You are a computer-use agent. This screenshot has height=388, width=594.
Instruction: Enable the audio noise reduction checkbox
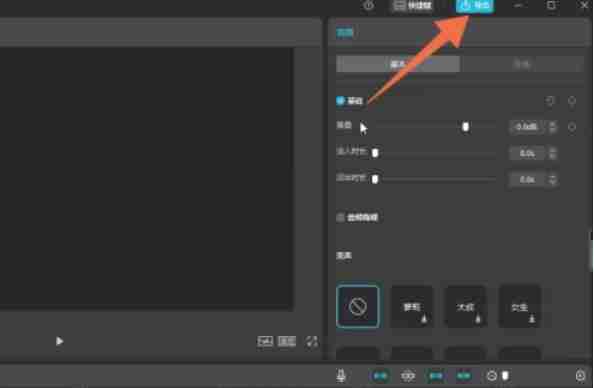click(341, 217)
